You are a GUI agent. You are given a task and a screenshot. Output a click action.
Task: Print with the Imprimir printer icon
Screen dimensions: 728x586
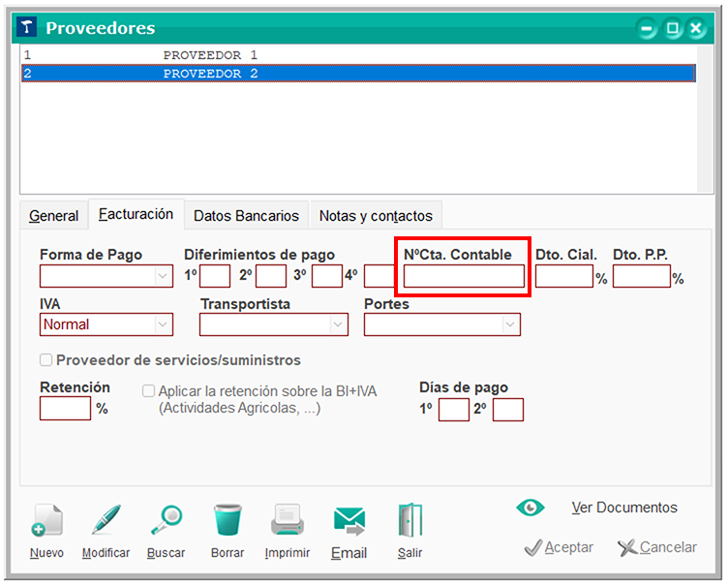point(288,520)
